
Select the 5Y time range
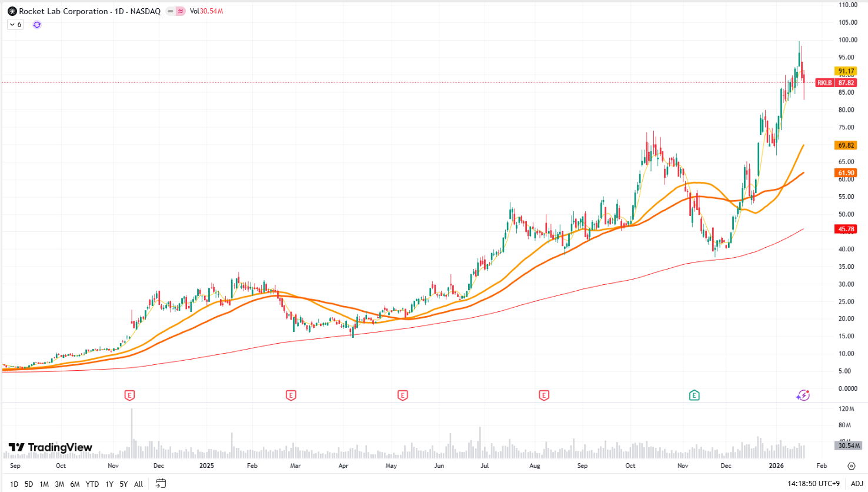click(x=123, y=484)
